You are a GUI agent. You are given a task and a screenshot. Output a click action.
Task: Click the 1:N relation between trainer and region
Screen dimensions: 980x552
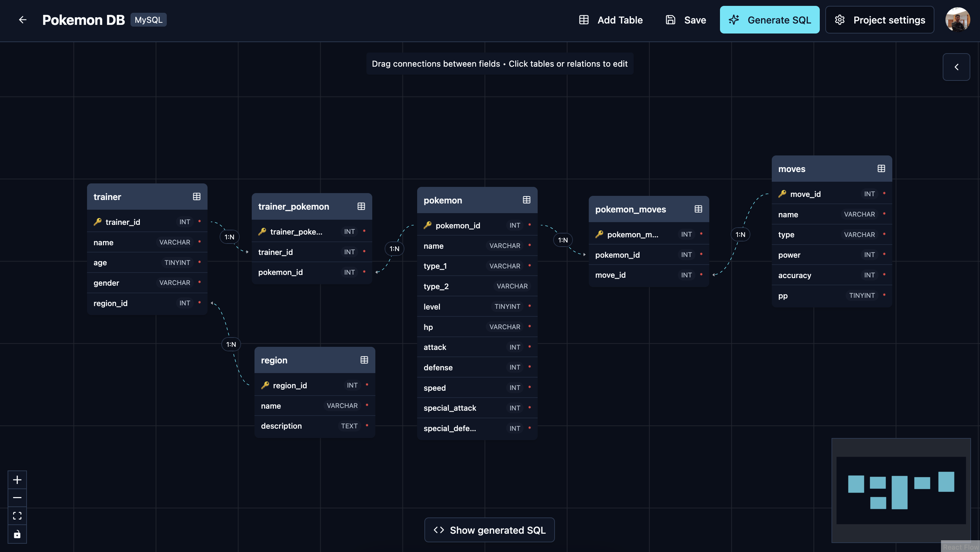[231, 344]
